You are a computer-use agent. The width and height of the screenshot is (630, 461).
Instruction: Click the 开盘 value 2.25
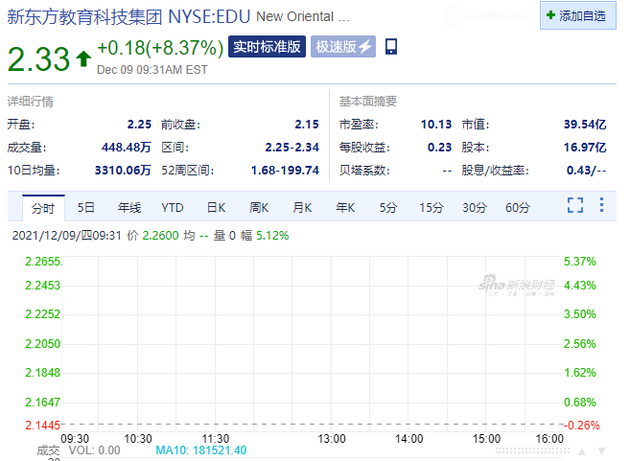tap(139, 125)
